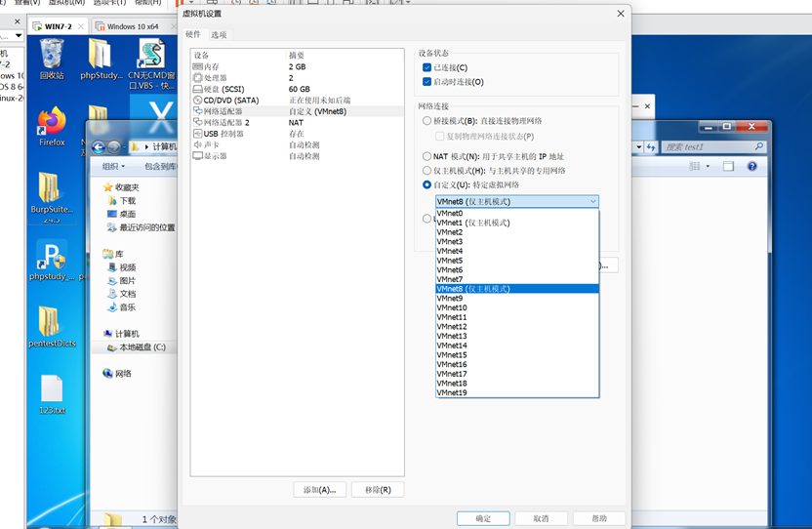Open the pentestDicts folder
Viewport: 812px width, 529px height.
tap(52, 327)
